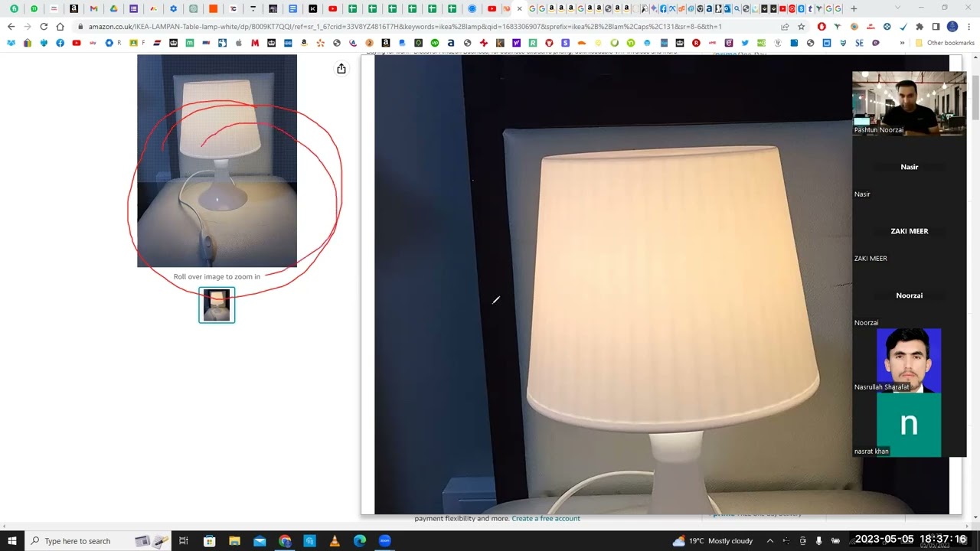980x551 pixels.
Task: Open Zoom from the taskbar
Action: tap(385, 541)
